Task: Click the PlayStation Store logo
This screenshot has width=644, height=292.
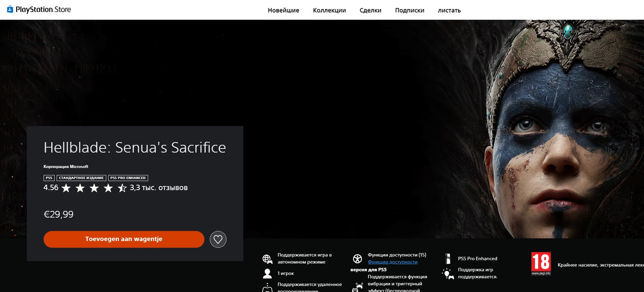Action: point(39,10)
